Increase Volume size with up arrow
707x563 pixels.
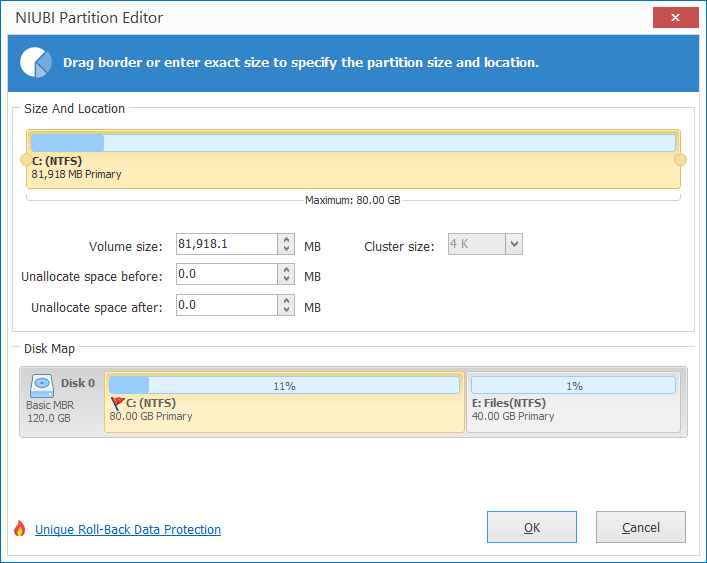(286, 239)
